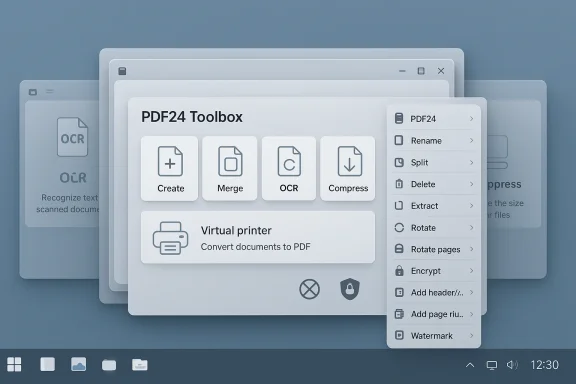The width and height of the screenshot is (576, 384).
Task: Click the shield lock icon
Action: click(x=350, y=289)
